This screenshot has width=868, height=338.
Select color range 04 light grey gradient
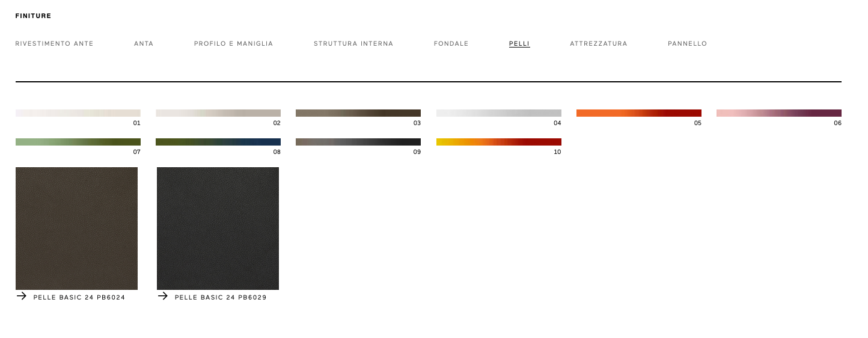499,113
